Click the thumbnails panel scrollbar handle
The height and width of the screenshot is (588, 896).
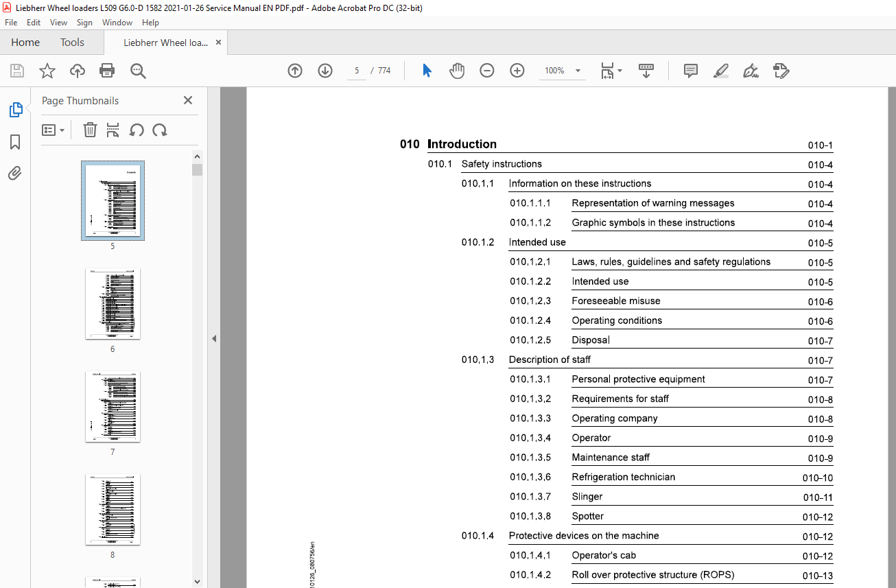(198, 169)
